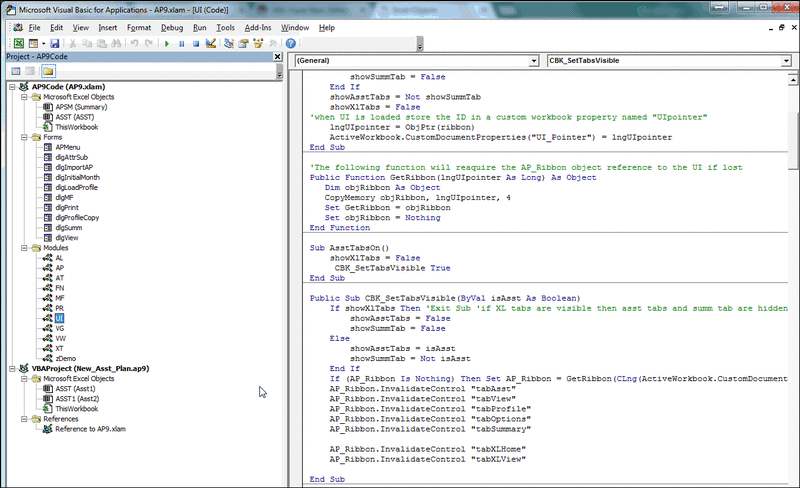Click the Standard toolbar options arrow

(x=419, y=46)
